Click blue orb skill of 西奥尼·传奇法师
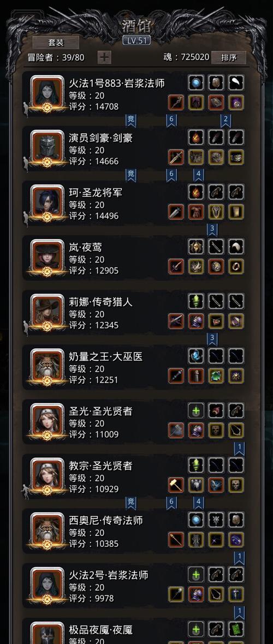This screenshot has width=273, height=644. [196, 520]
